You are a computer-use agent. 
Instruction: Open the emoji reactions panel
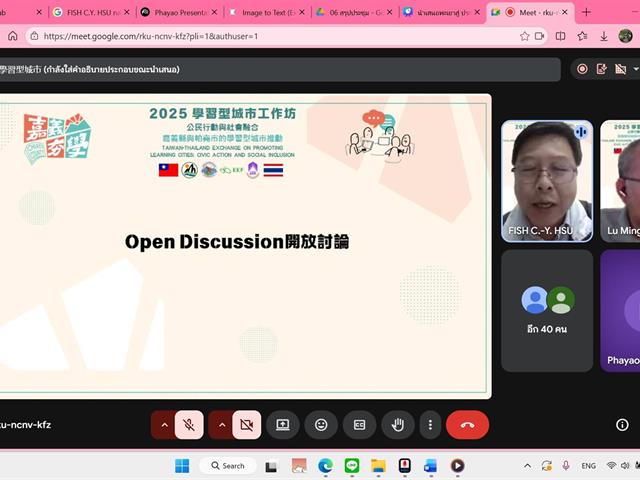coord(321,425)
